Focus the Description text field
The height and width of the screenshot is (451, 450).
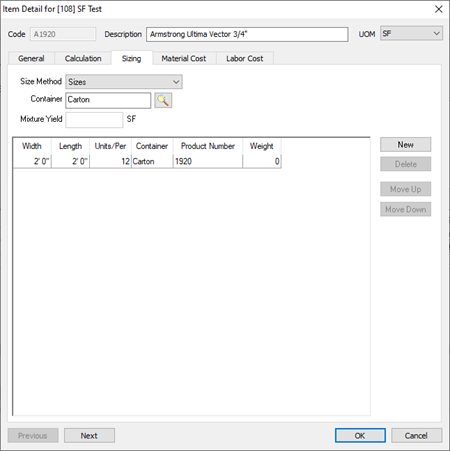(247, 34)
